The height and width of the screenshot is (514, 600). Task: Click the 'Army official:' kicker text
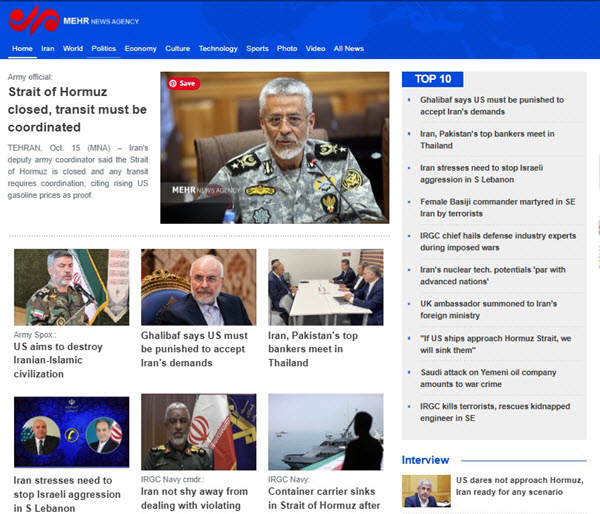pos(30,77)
